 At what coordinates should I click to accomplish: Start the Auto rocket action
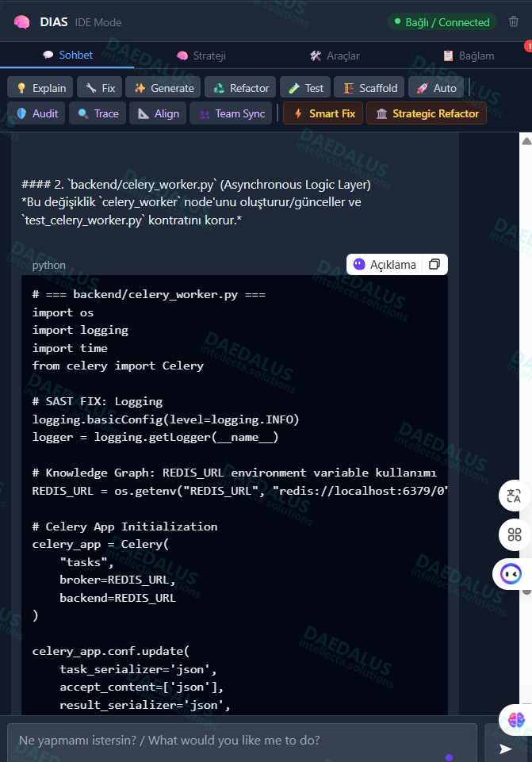pos(436,88)
